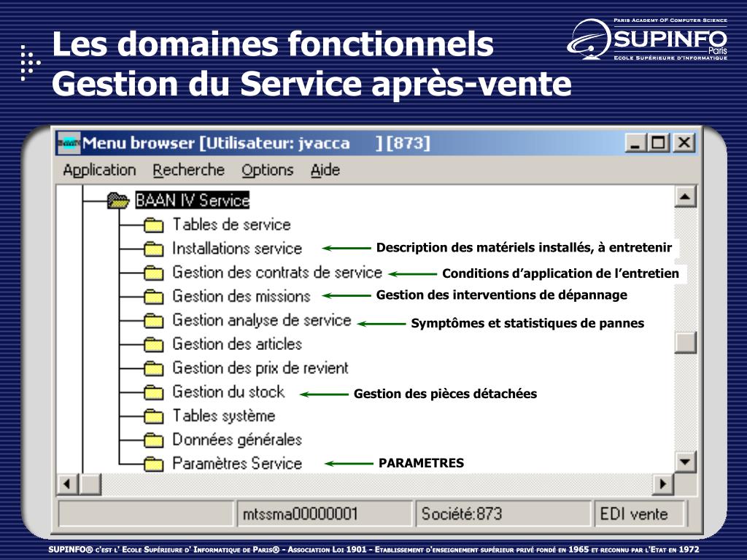Screen dimensions: 747x560
Task: Click the Société:873 status bar field
Action: pos(503,514)
